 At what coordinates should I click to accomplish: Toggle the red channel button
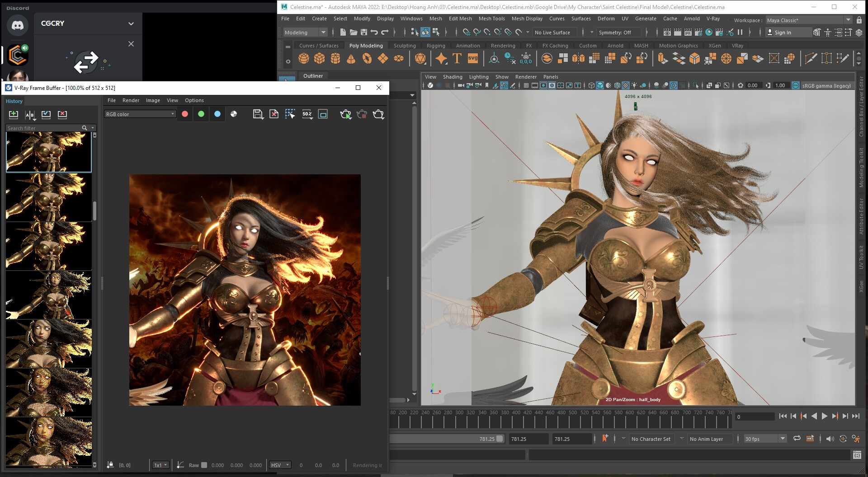[185, 114]
